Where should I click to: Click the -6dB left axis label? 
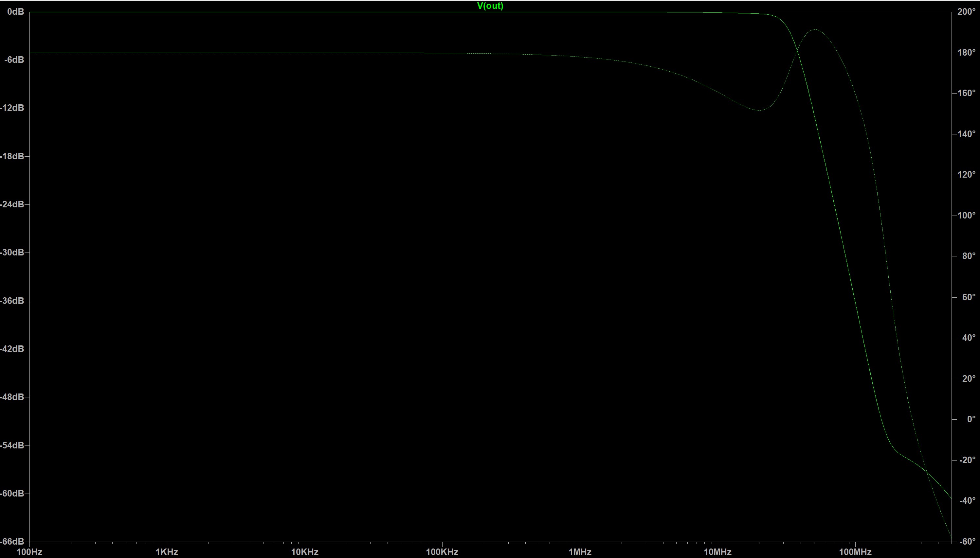14,60
